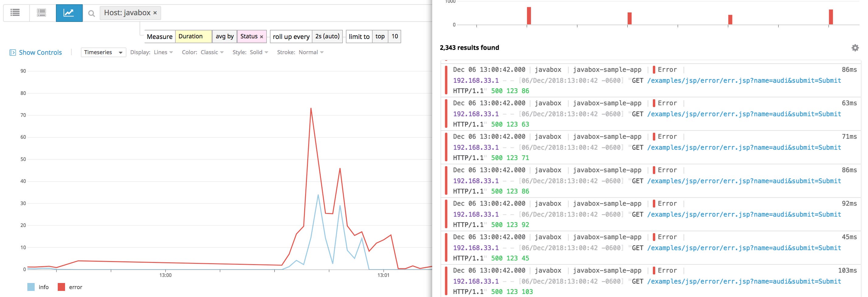Open the Show Controls panel icon

pos(12,52)
